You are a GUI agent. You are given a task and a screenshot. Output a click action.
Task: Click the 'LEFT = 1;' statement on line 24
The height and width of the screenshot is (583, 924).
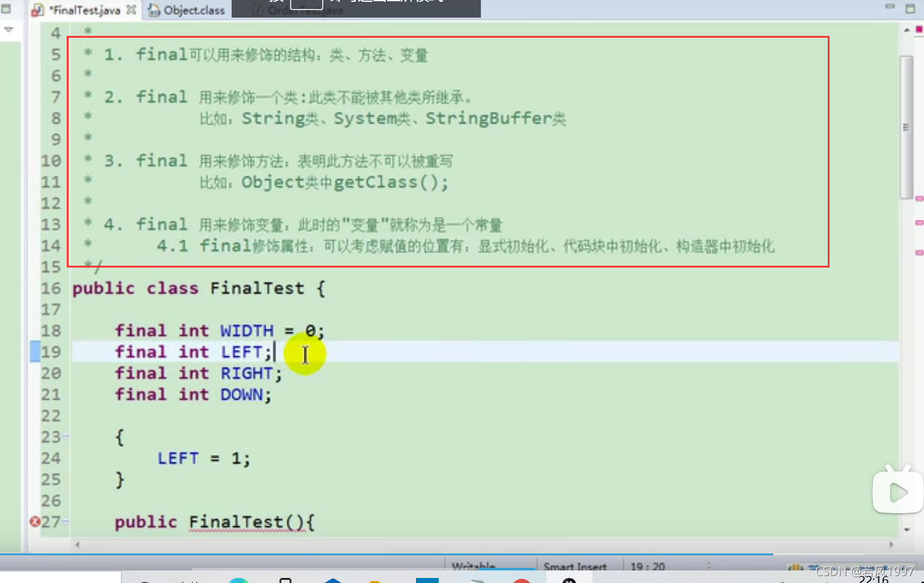click(204, 458)
